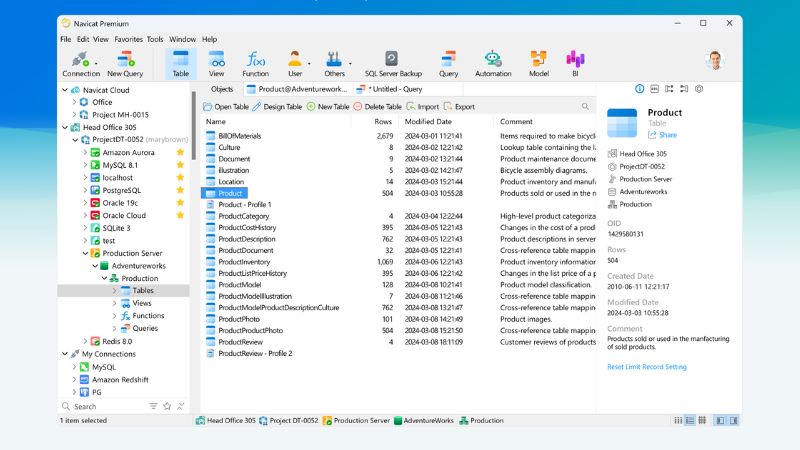
Task: Click the Others toolbar icon
Action: (334, 64)
